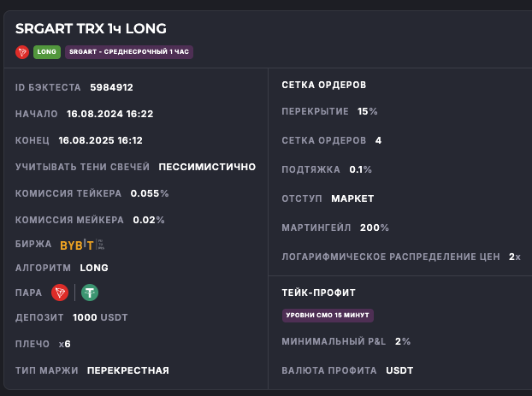The width and height of the screenshot is (532, 396).
Task: Click the Перекрытие value 15%
Action: click(368, 112)
